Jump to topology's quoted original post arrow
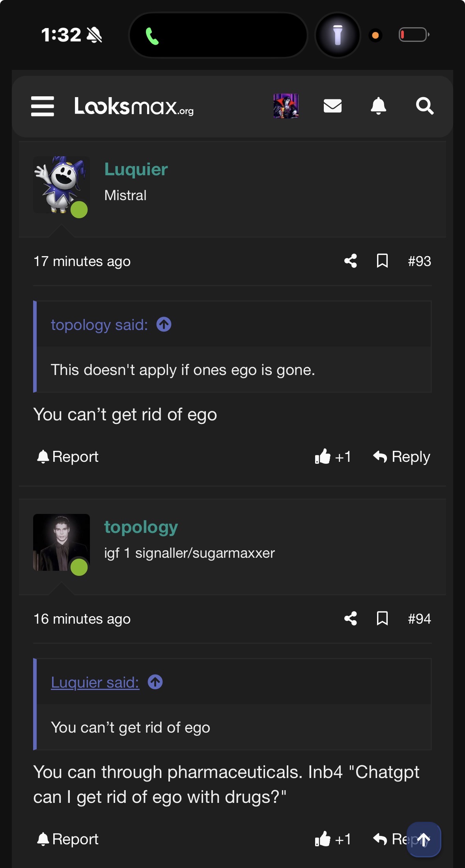 (164, 324)
